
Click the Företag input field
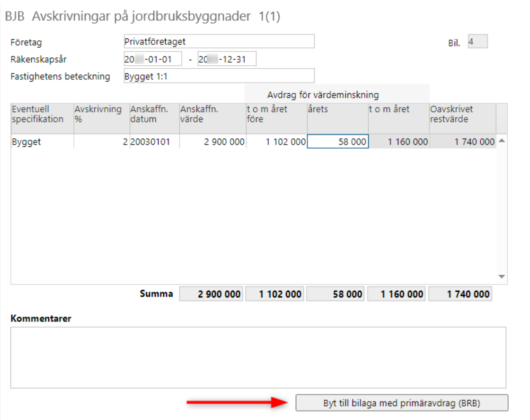219,41
